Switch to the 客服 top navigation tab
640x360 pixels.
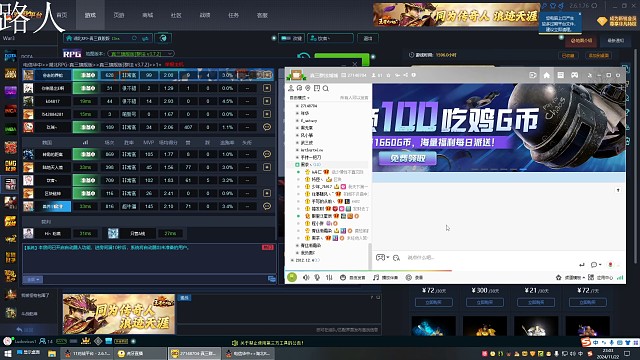(262, 15)
